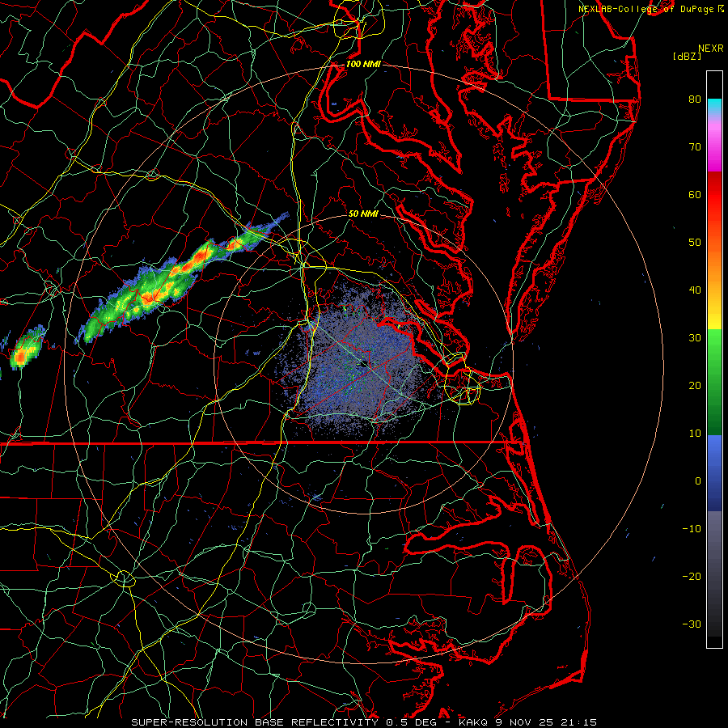Click the 0 value on the dBZ scale
This screenshot has height=728, width=728.
(x=698, y=481)
